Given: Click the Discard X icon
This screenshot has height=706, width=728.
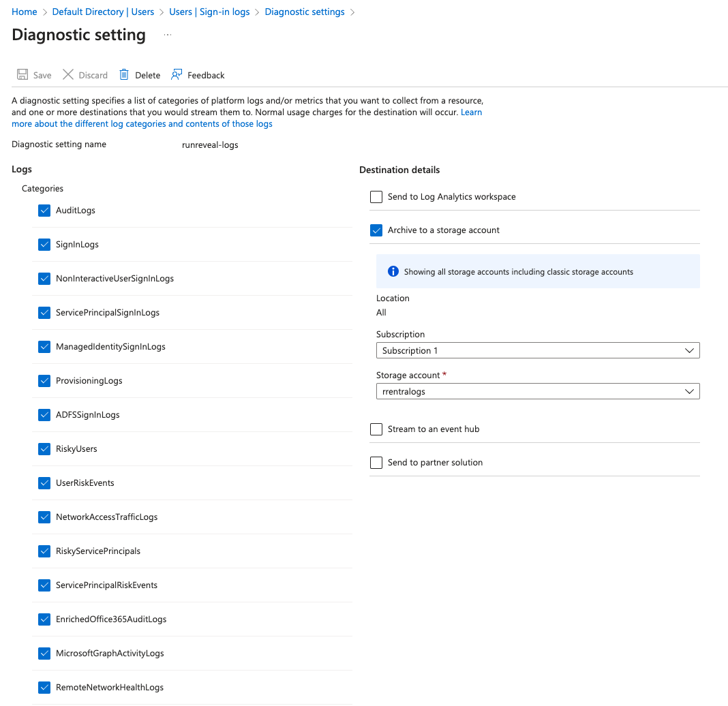Looking at the screenshot, I should click(68, 75).
